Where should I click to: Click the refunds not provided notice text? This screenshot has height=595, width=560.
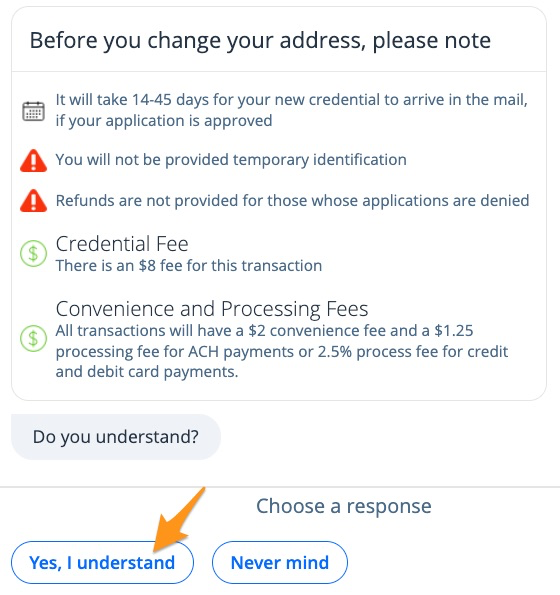coord(292,200)
